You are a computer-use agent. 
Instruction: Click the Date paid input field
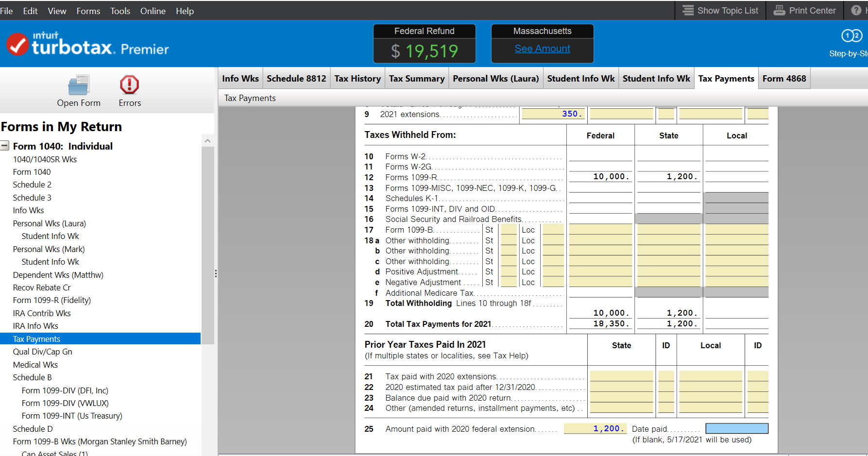tap(736, 428)
